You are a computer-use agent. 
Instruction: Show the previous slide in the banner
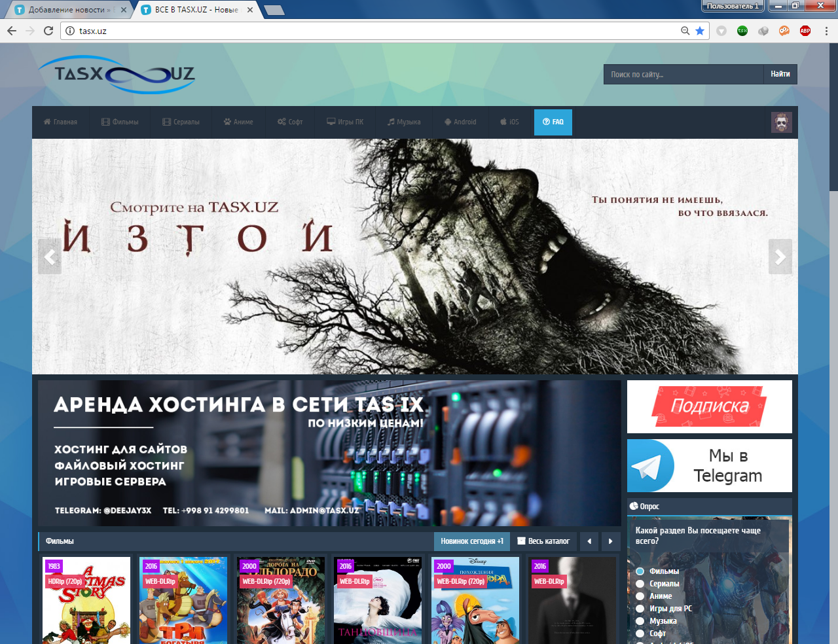(x=50, y=257)
